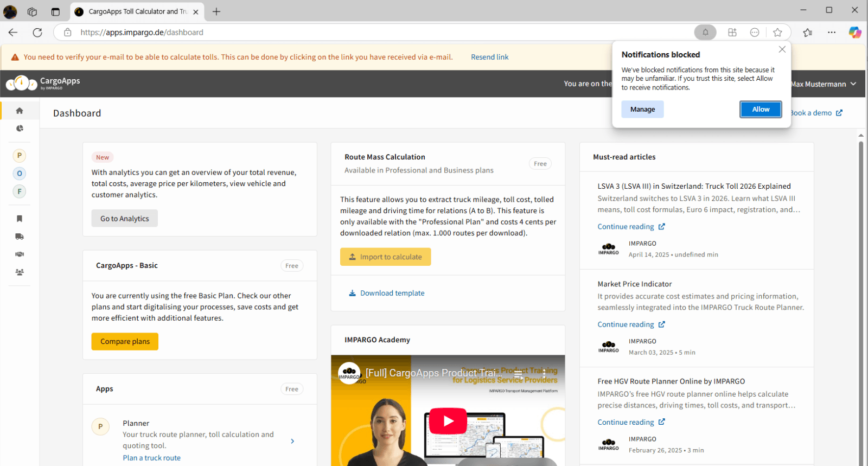This screenshot has height=466, width=868.
Task: Select the CargoApps Toll Calculator tab
Action: click(137, 11)
